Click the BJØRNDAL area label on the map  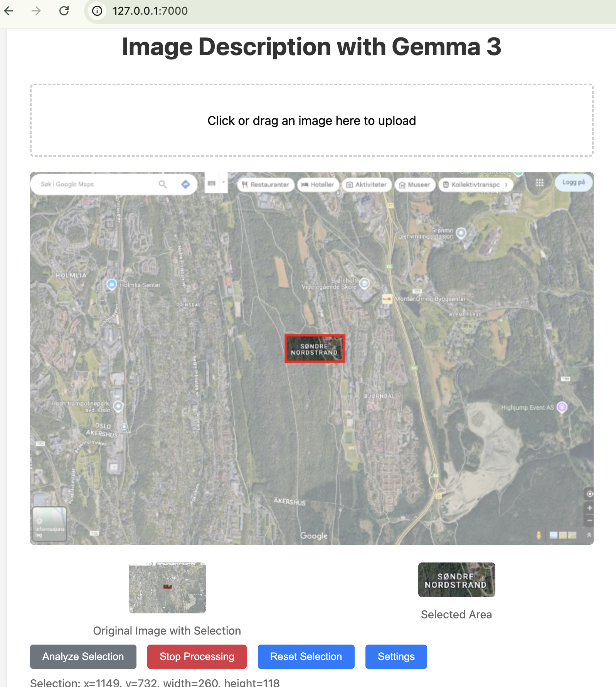(380, 396)
